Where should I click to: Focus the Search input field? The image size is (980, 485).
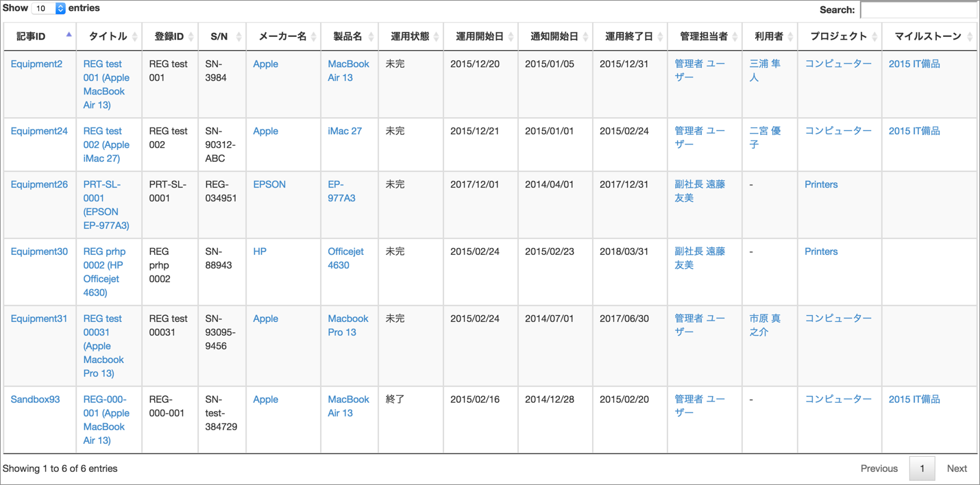pyautogui.click(x=919, y=10)
